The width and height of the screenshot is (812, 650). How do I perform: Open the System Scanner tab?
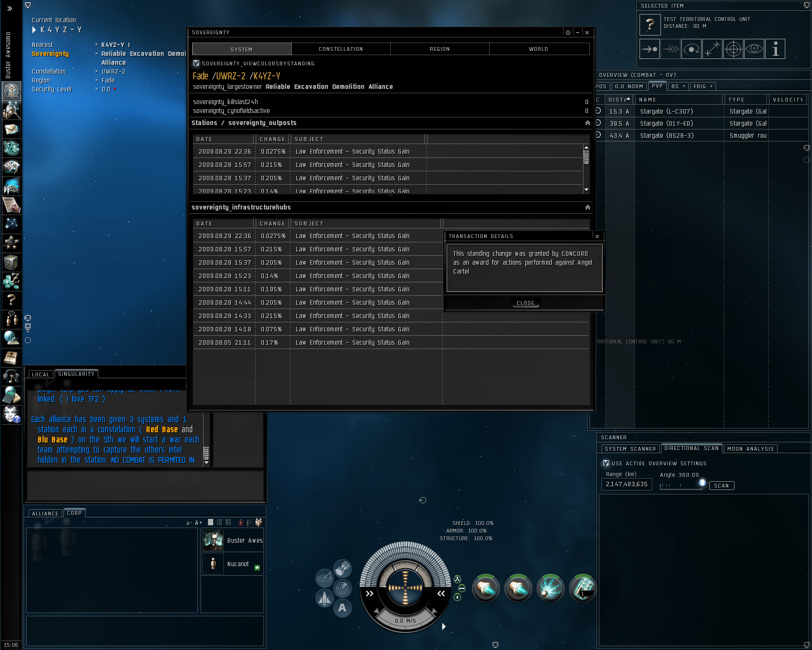tap(631, 449)
